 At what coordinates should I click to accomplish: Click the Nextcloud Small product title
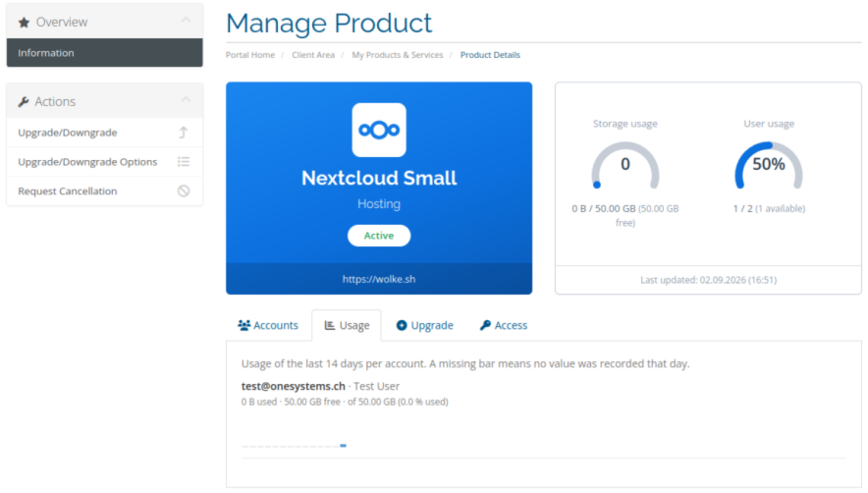click(379, 178)
